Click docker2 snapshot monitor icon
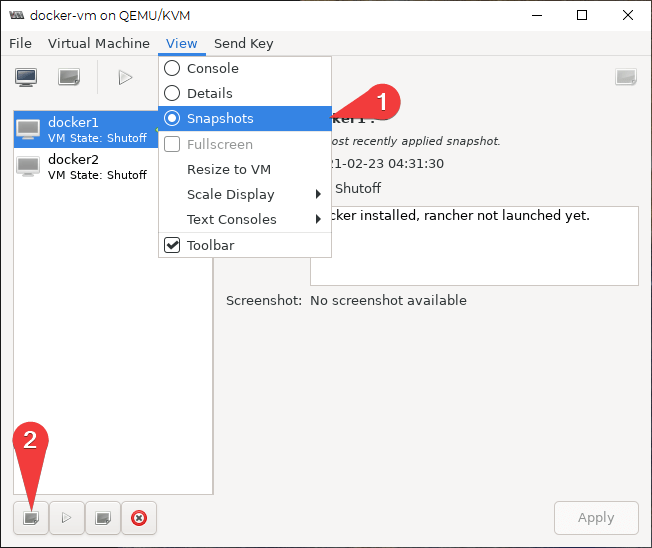This screenshot has height=548, width=652. pyautogui.click(x=28, y=166)
